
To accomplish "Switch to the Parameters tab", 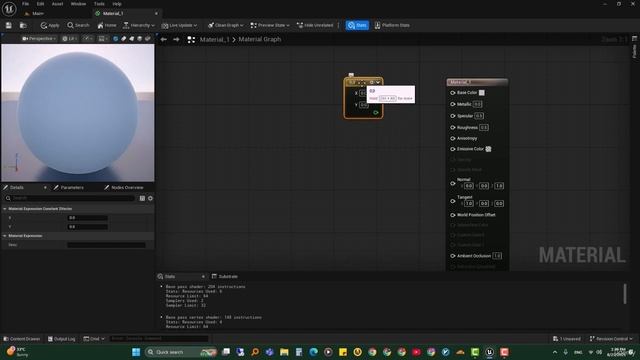I will [x=69, y=187].
